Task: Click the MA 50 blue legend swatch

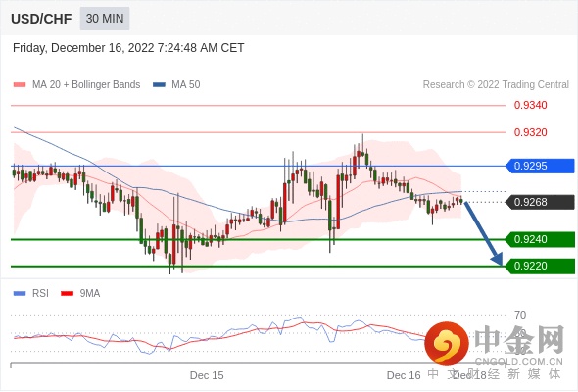Action: click(x=159, y=85)
